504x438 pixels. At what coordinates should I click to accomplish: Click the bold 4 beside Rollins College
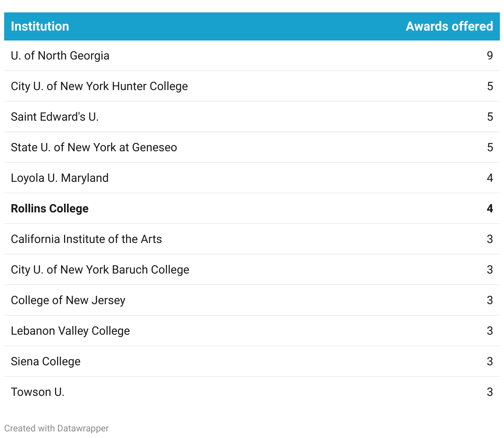pyautogui.click(x=490, y=209)
